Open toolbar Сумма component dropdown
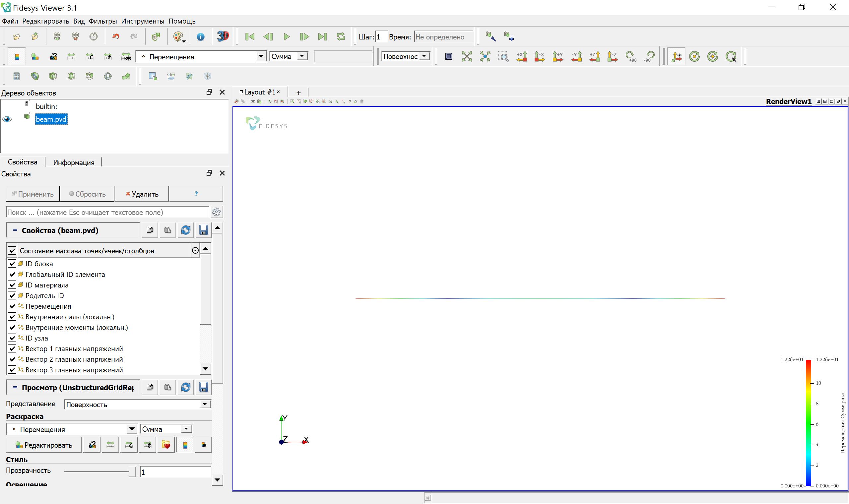Screen dimensions: 849x504 [x=289, y=56]
